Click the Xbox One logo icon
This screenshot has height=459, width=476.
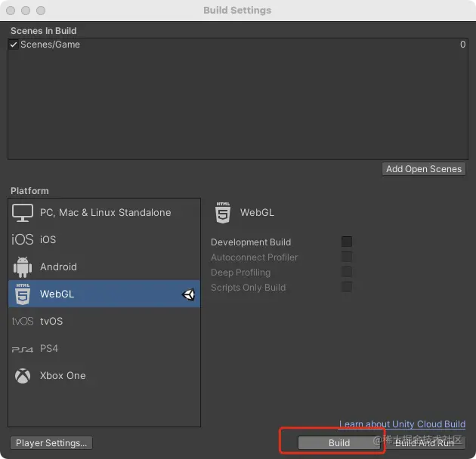(23, 376)
